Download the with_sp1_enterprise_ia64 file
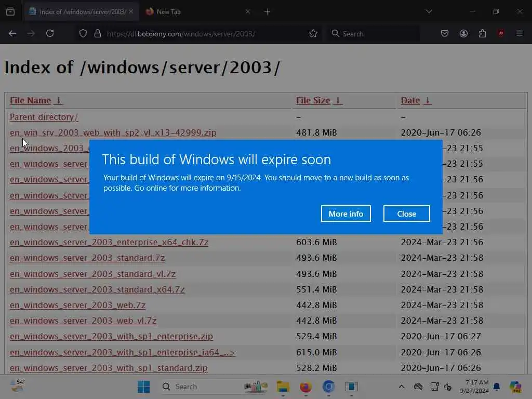Image resolution: width=532 pixels, height=399 pixels. (x=123, y=352)
